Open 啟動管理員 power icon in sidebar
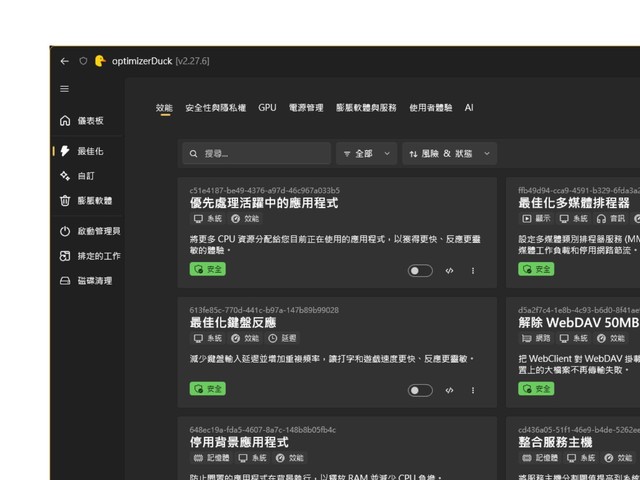The width and height of the screenshot is (640, 480). pyautogui.click(x=65, y=231)
